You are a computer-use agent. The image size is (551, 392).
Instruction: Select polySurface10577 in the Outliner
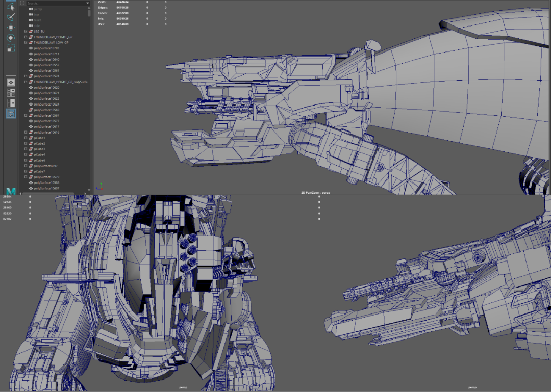[46, 121]
